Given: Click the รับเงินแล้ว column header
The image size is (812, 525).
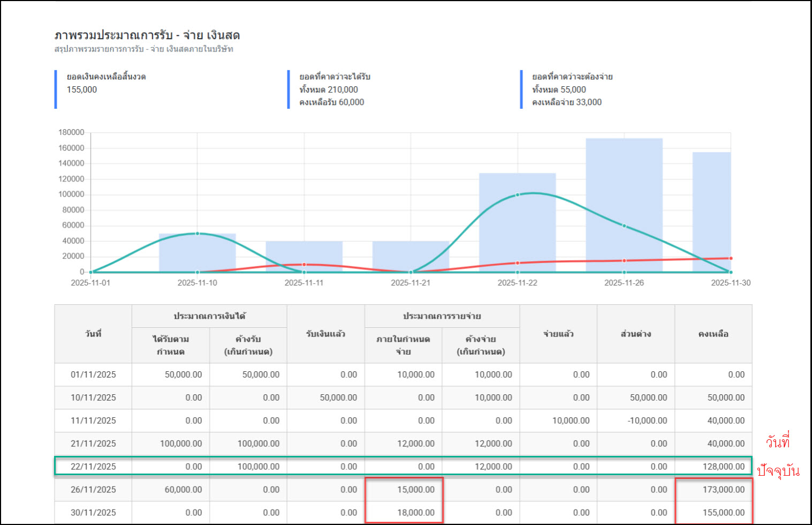Looking at the screenshot, I should pyautogui.click(x=325, y=334).
